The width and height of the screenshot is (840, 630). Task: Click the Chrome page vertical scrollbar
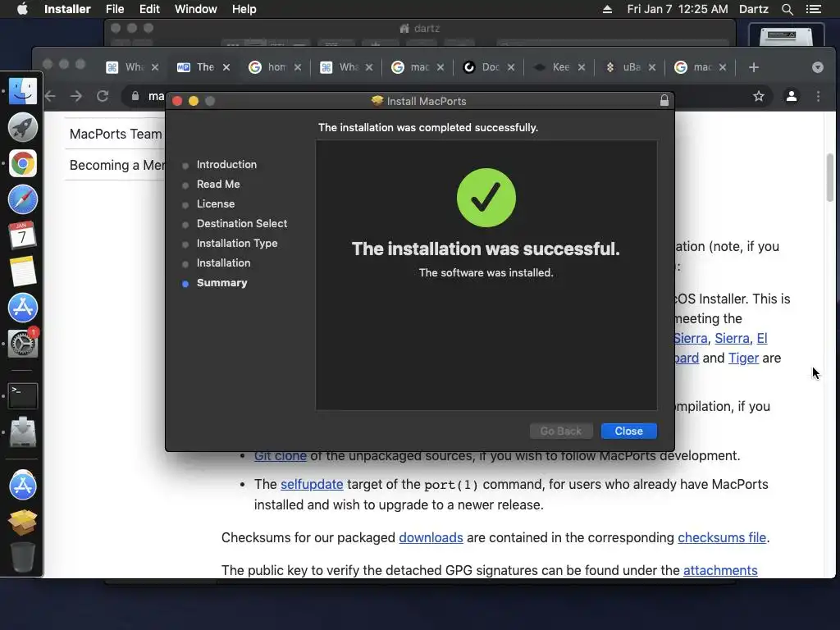pos(830,177)
